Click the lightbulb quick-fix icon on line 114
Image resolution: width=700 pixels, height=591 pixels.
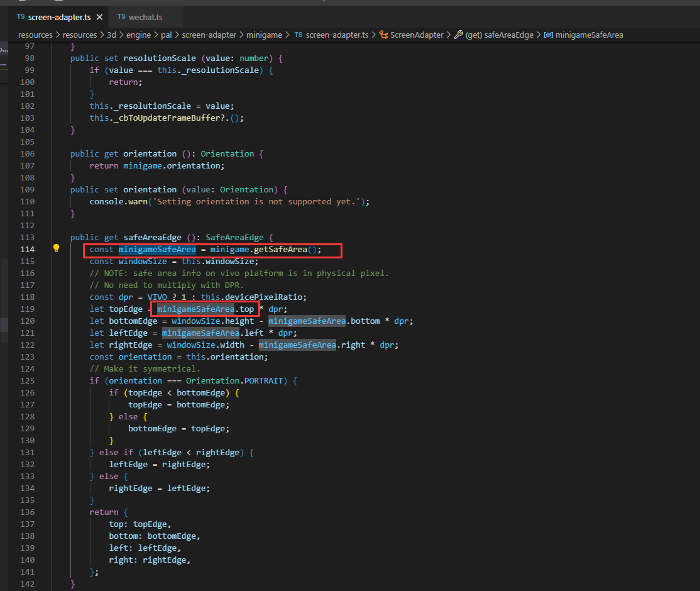56,249
